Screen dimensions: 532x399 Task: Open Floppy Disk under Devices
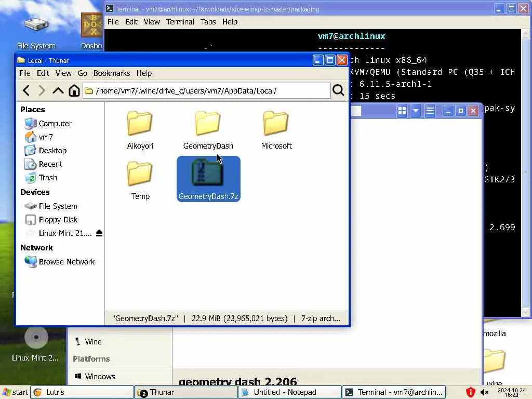(x=51, y=220)
